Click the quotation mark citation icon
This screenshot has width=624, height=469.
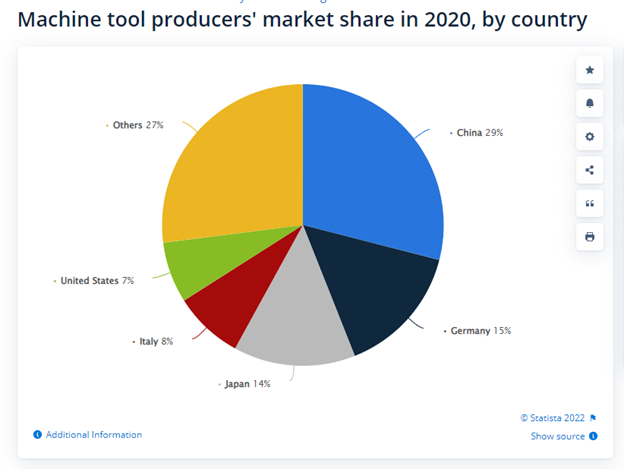coord(589,204)
